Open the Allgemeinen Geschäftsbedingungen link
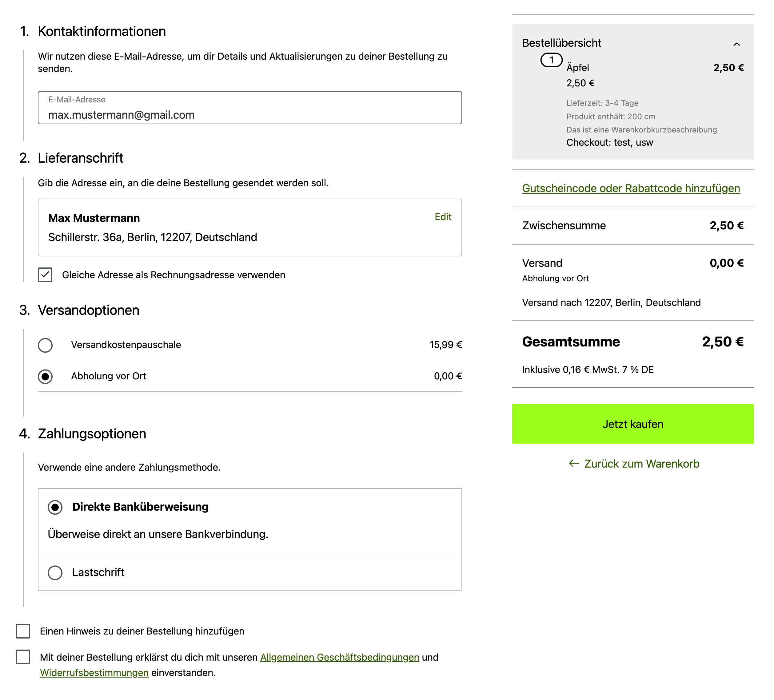 [x=339, y=657]
